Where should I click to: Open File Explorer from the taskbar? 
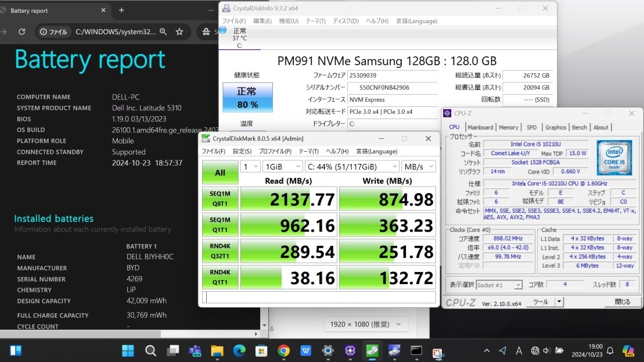pyautogui.click(x=217, y=350)
